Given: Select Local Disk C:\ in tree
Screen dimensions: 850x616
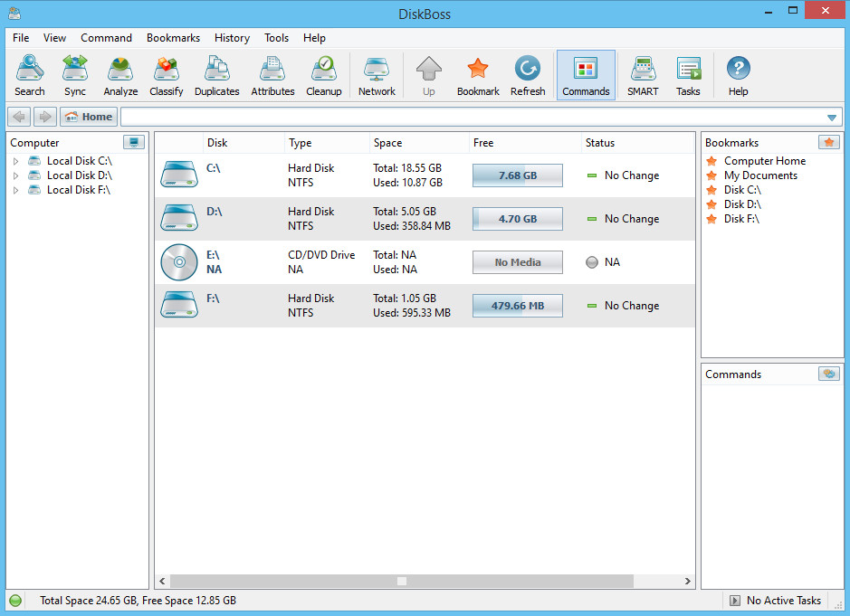Looking at the screenshot, I should point(79,161).
